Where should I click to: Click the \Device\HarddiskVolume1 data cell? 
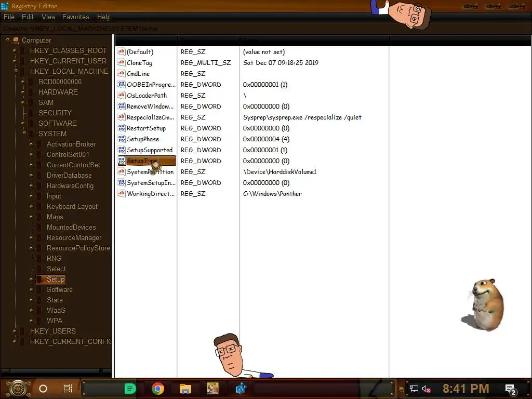(280, 171)
